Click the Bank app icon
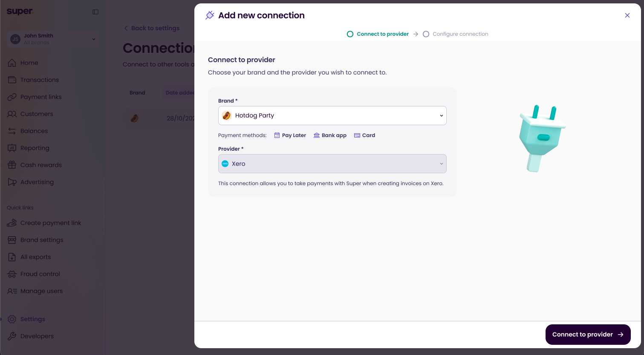 click(317, 135)
